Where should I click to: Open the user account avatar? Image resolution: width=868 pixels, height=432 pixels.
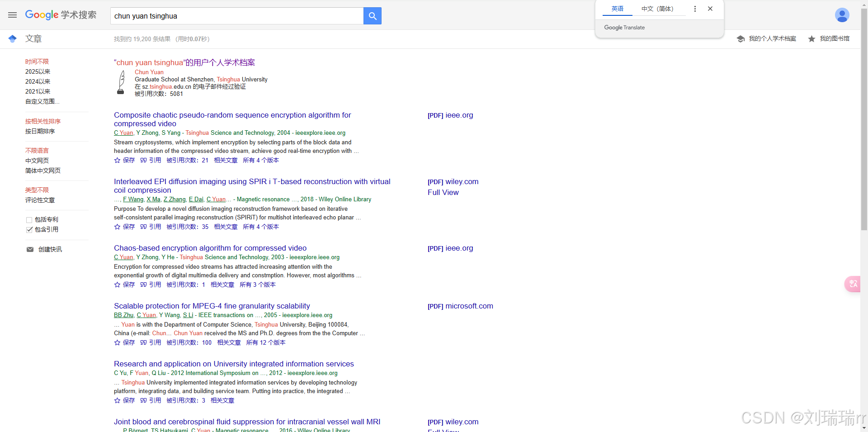tap(842, 15)
